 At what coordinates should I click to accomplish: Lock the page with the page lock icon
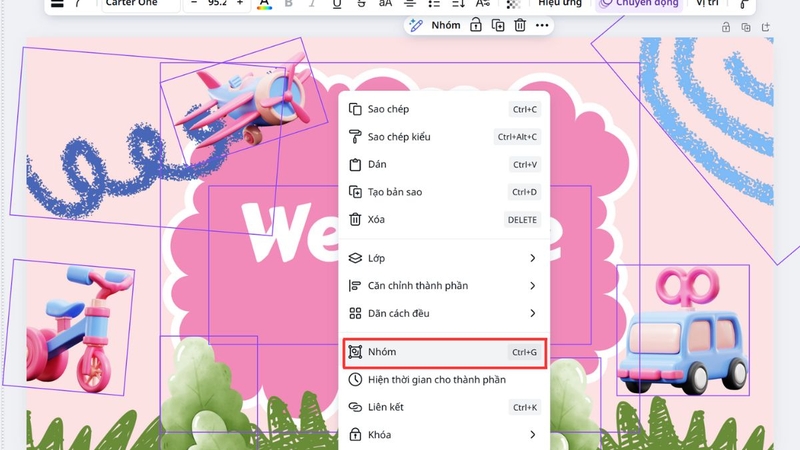[726, 28]
